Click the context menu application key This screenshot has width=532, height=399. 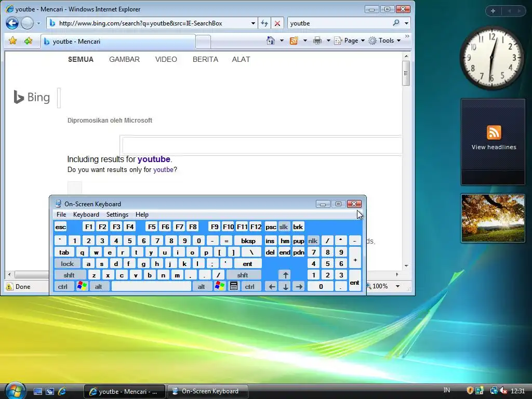tap(234, 286)
